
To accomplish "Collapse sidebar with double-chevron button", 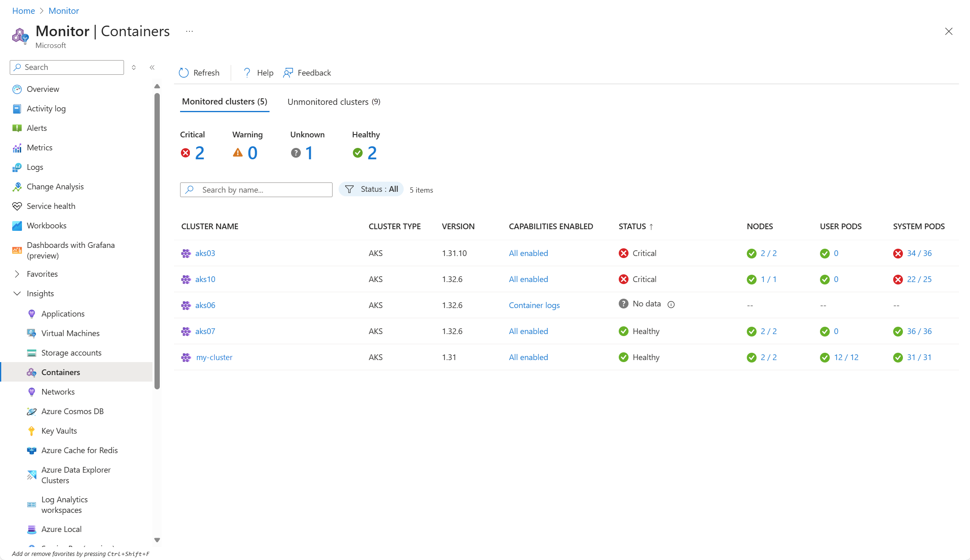I will tap(152, 67).
